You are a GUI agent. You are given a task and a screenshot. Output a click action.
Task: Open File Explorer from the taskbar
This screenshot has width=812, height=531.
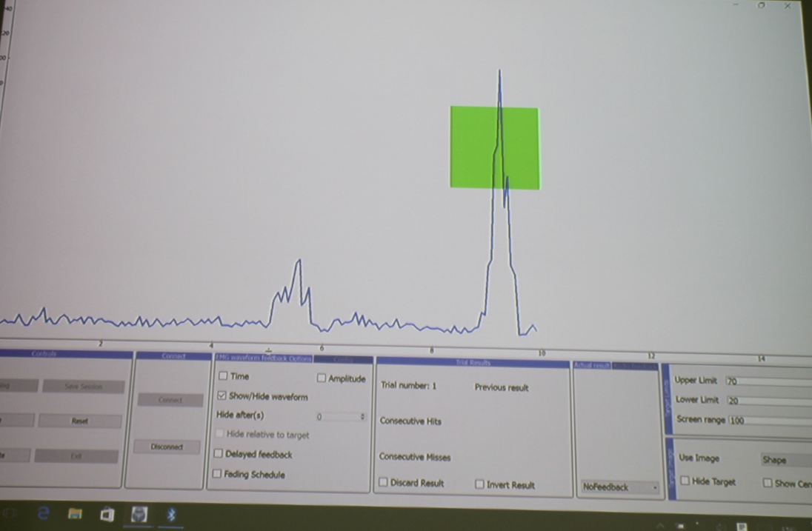tap(75, 513)
